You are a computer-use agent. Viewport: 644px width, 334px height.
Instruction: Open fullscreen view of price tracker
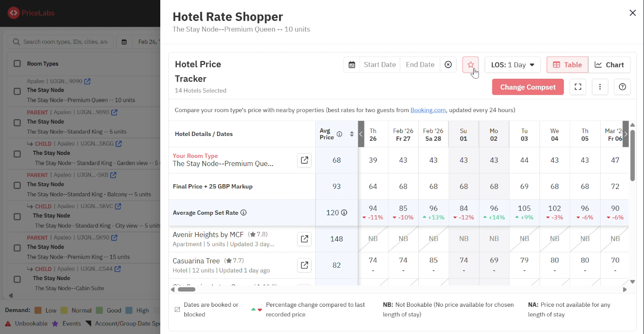pos(578,87)
